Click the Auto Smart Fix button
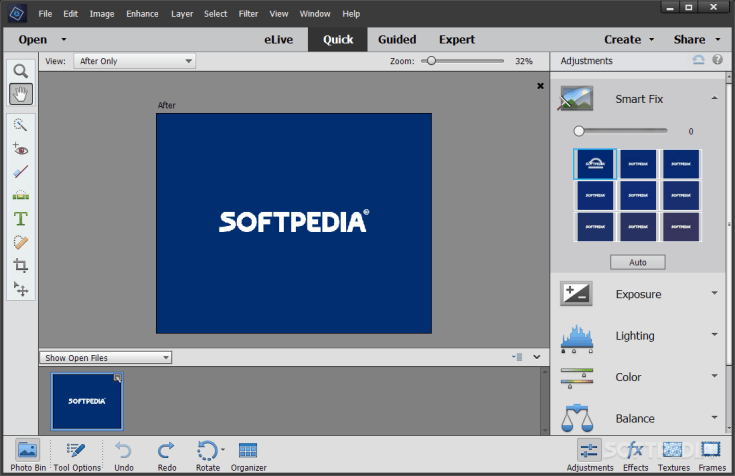This screenshot has width=735, height=476. point(638,262)
